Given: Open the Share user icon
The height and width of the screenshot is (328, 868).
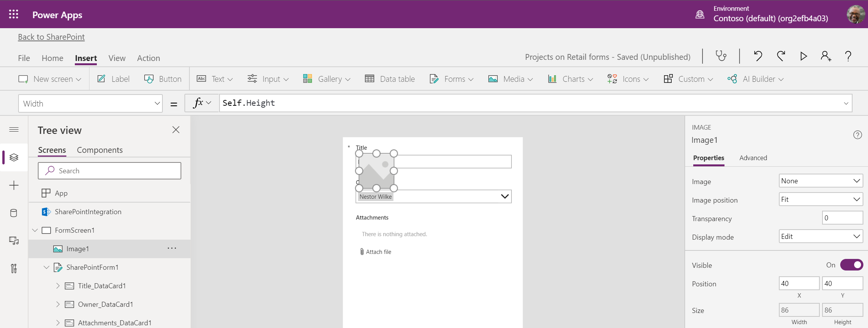Looking at the screenshot, I should (826, 56).
